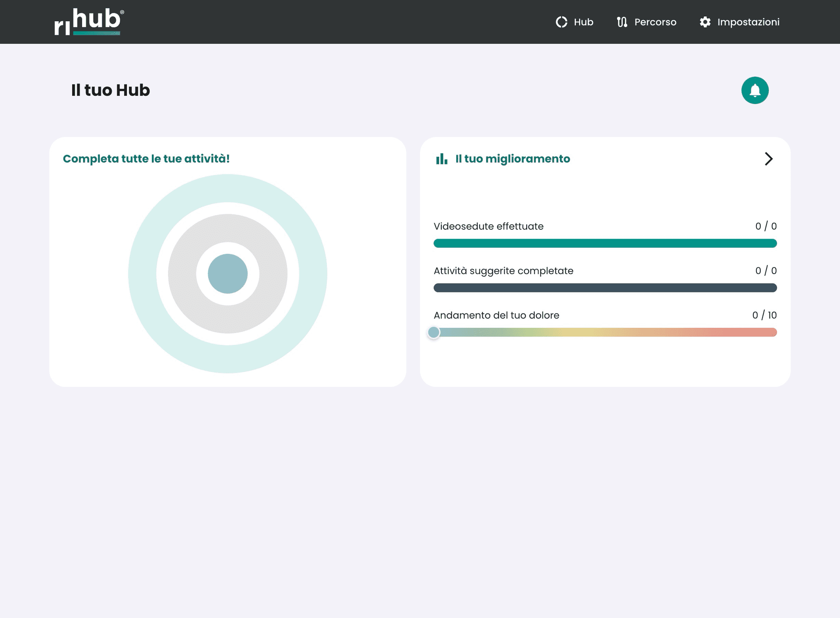Expand Il tuo miglioramento with the chevron
The height and width of the screenshot is (618, 840).
(x=768, y=159)
